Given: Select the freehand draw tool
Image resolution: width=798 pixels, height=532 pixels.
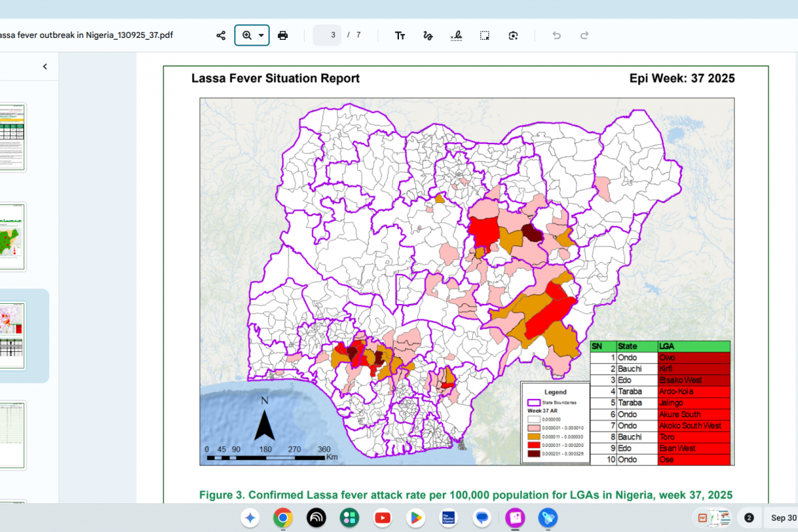Looking at the screenshot, I should tap(428, 35).
